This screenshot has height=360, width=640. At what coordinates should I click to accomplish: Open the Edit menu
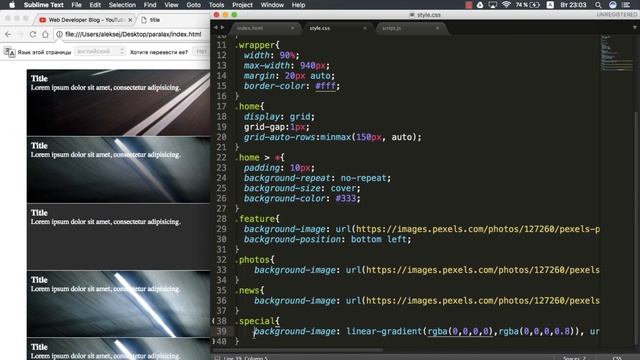pyautogui.click(x=95, y=5)
